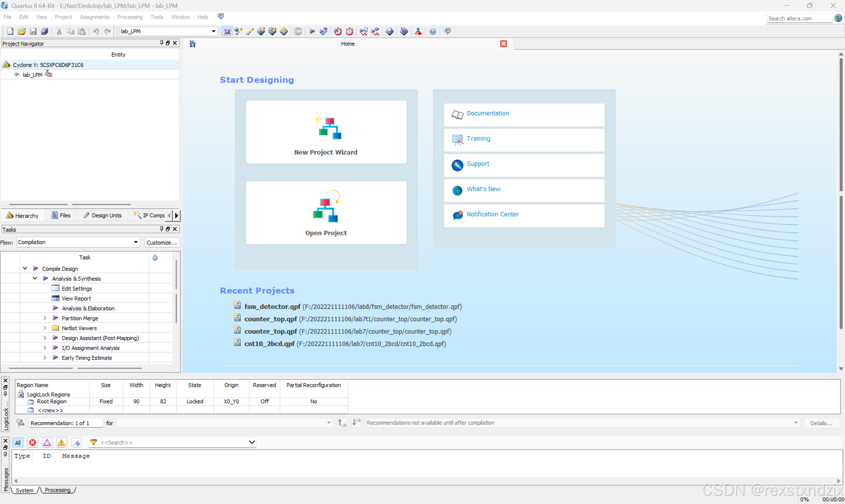Expand the Partition Merge task
The width and height of the screenshot is (845, 504).
tap(45, 318)
